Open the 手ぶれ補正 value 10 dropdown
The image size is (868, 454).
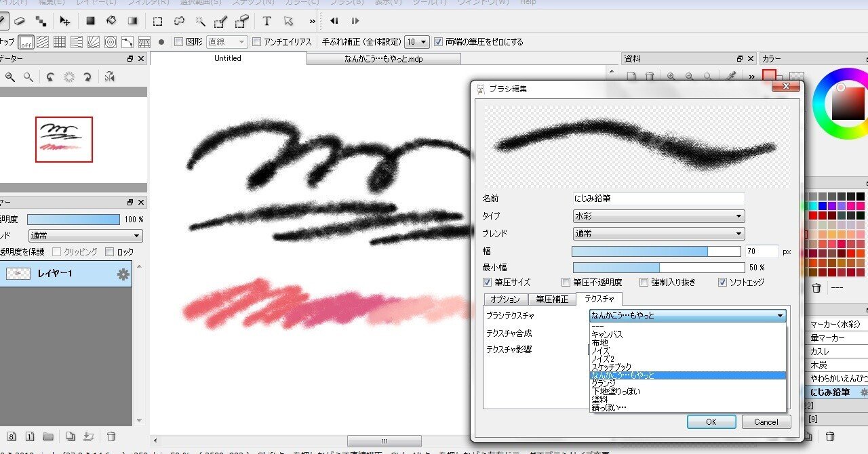coord(416,42)
